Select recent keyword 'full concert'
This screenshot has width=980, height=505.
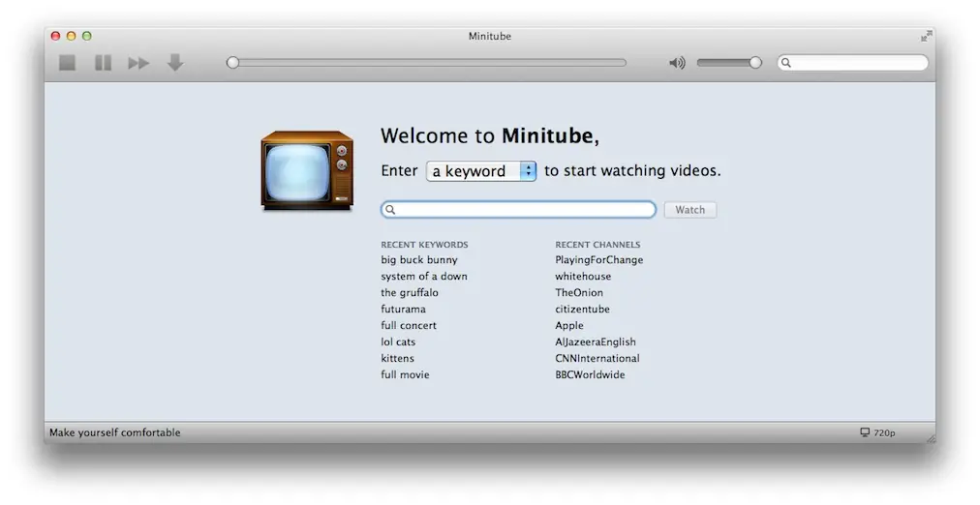click(409, 325)
